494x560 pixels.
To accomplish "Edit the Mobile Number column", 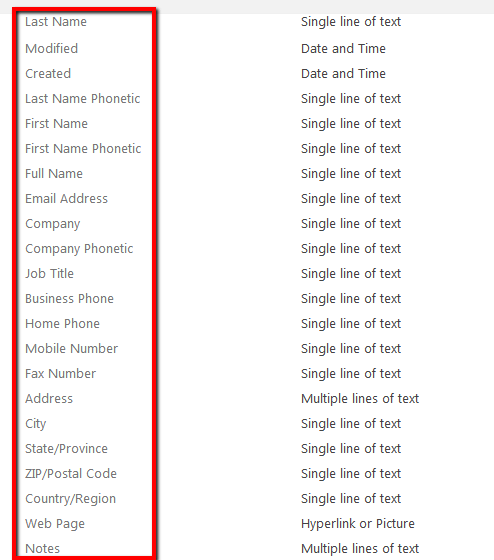I will [x=71, y=349].
